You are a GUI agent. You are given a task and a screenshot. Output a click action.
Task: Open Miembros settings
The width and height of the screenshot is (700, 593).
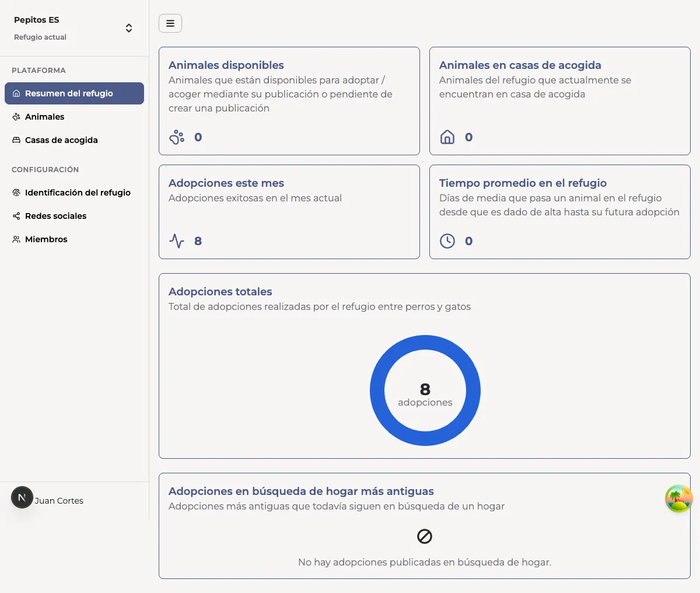pos(74,239)
